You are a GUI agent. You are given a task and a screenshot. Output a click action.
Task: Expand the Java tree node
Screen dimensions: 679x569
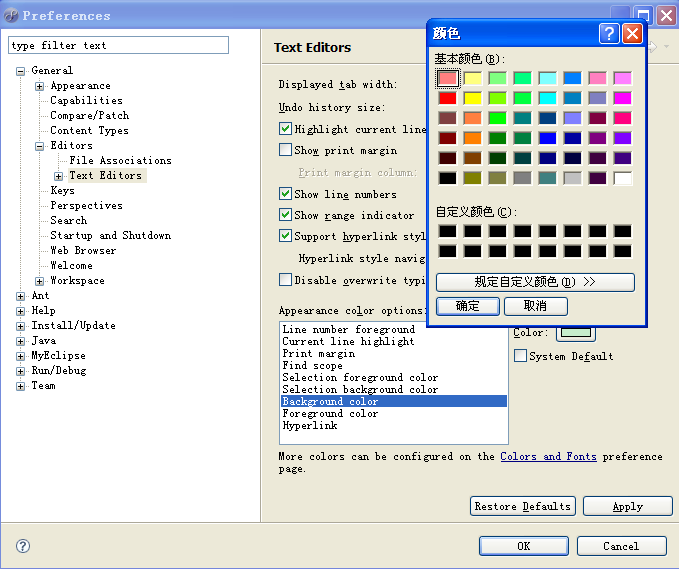click(x=21, y=341)
